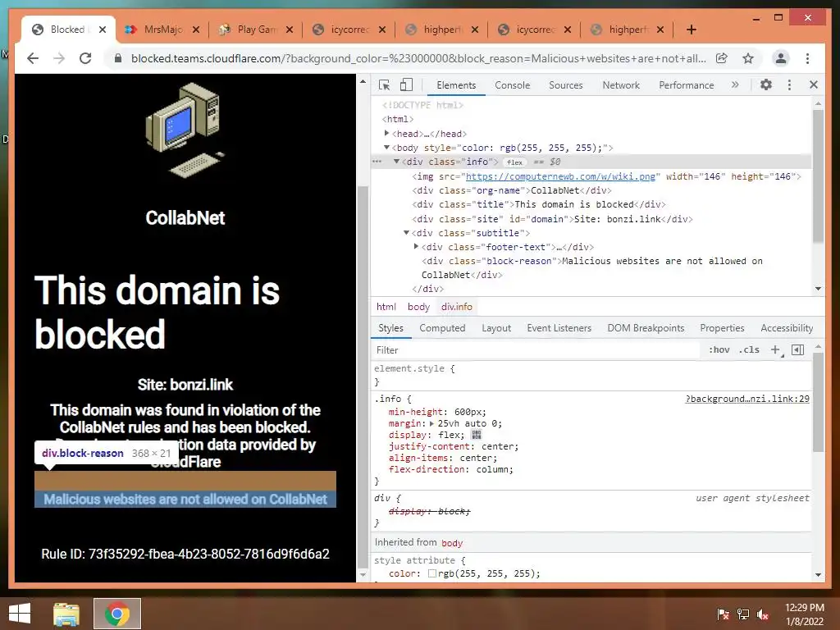Select html in the DOM breadcrumb
The width and height of the screenshot is (840, 630).
pos(386,307)
